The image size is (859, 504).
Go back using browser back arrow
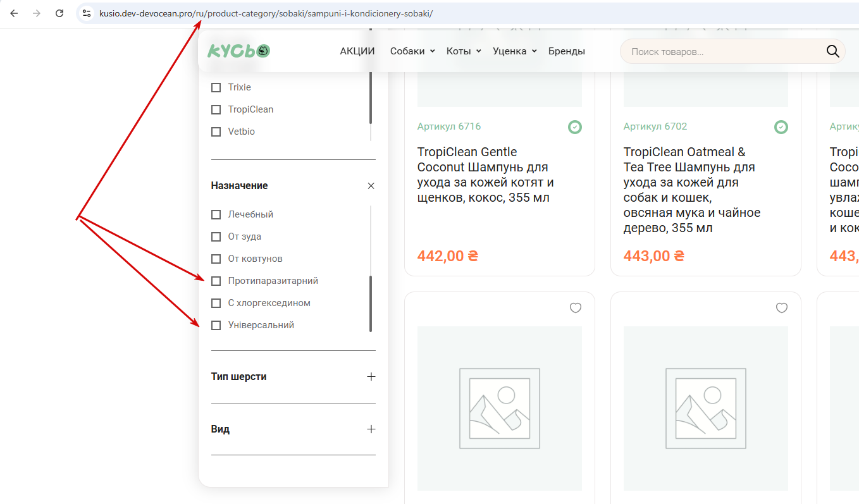pos(14,13)
